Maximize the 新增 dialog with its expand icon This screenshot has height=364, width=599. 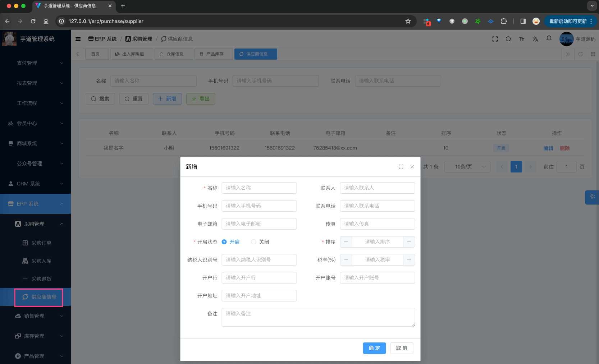[x=401, y=166]
